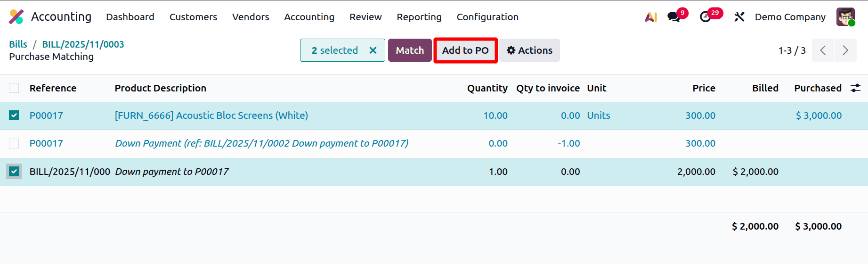Uncheck the BILL/2025/11/000 row checkbox
This screenshot has height=264, width=868.
tap(14, 172)
